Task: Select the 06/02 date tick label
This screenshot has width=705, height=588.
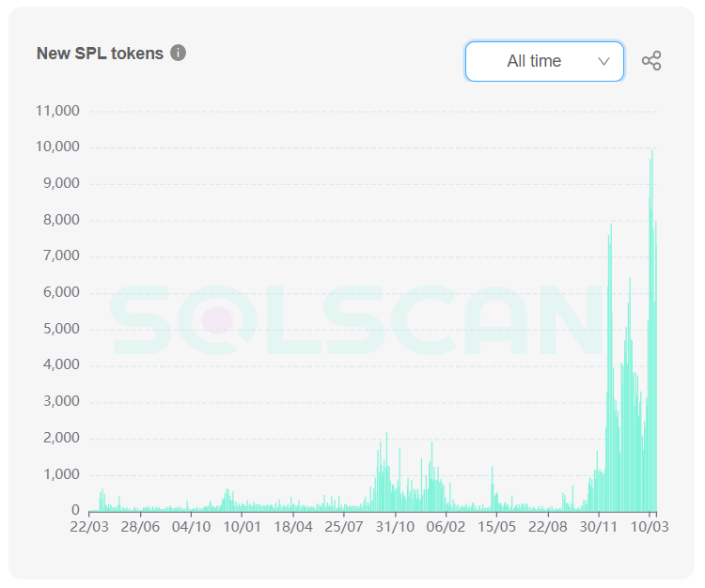Action: (446, 527)
